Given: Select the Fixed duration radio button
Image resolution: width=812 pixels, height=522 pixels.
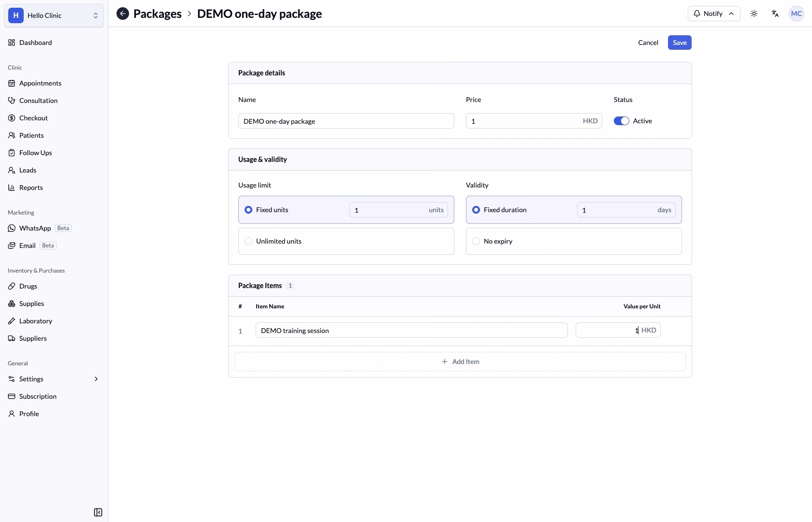Looking at the screenshot, I should pyautogui.click(x=476, y=210).
